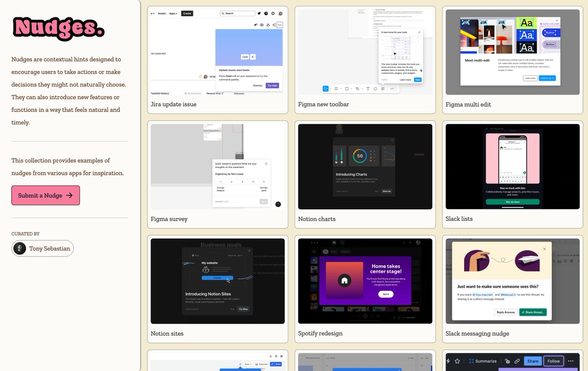
Task: Click 'Give it a try' in Figma multi edit
Action: click(546, 78)
